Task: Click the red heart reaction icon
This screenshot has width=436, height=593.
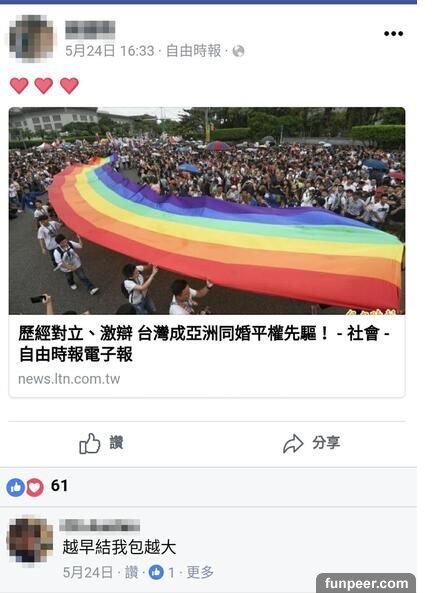Action: [34, 487]
